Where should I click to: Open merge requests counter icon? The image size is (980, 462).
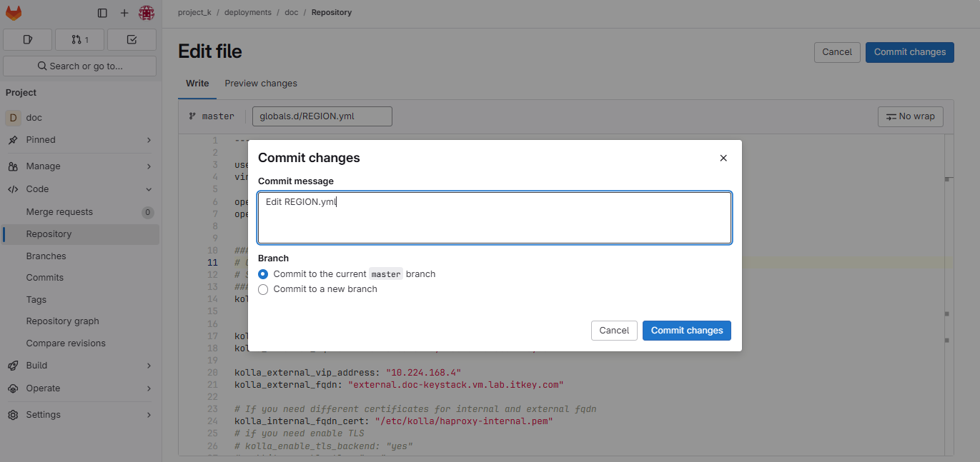pos(79,39)
